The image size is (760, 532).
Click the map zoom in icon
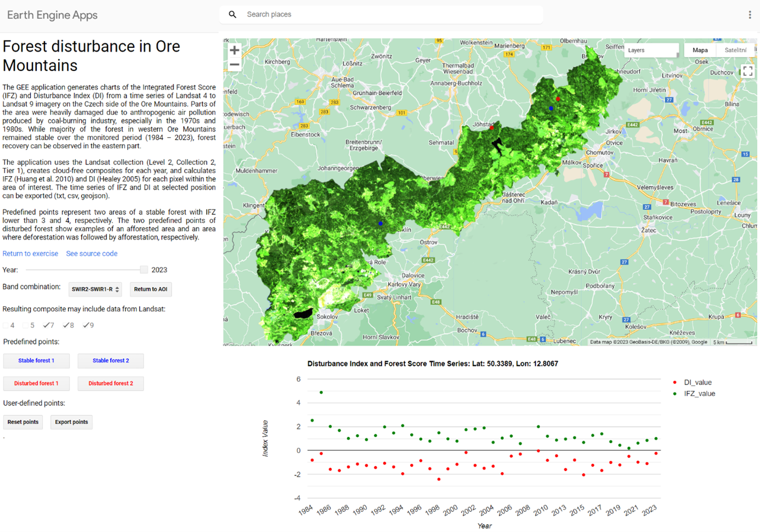(x=234, y=49)
